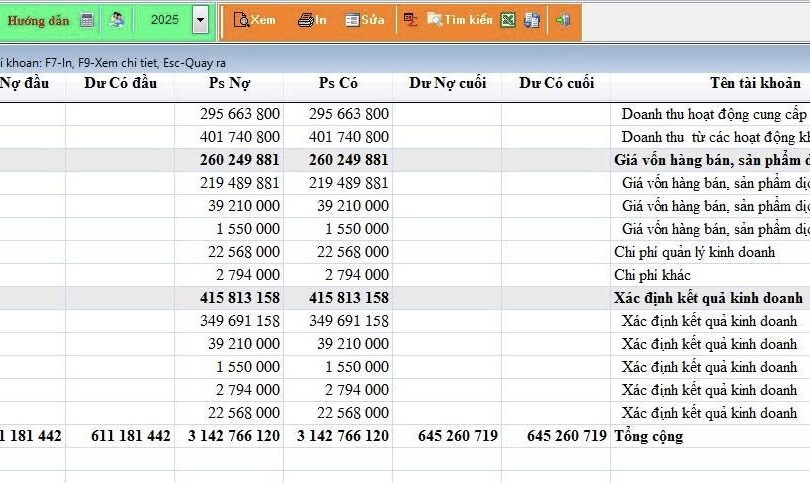Image resolution: width=810 pixels, height=483 pixels.
Task: Open the calculator icon beside Hướng dẫn
Action: coord(87,20)
